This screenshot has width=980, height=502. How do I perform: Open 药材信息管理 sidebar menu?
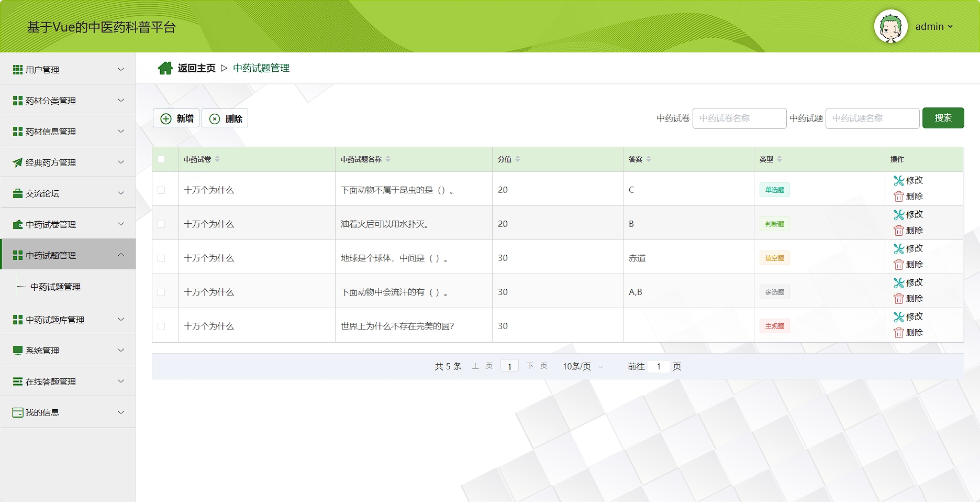(x=68, y=132)
